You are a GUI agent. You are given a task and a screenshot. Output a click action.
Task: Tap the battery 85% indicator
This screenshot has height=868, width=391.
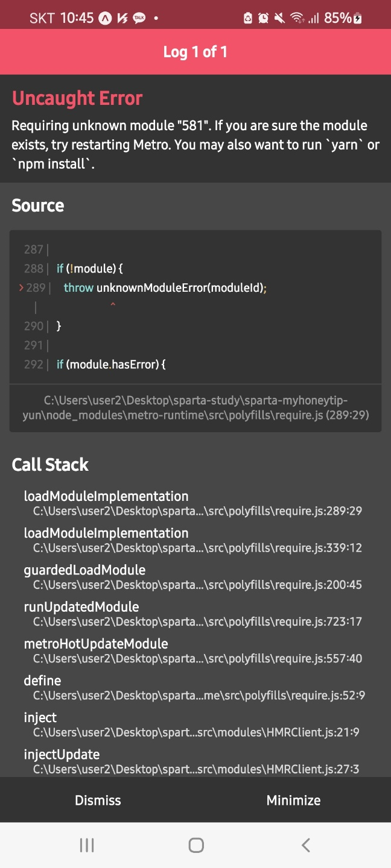343,18
